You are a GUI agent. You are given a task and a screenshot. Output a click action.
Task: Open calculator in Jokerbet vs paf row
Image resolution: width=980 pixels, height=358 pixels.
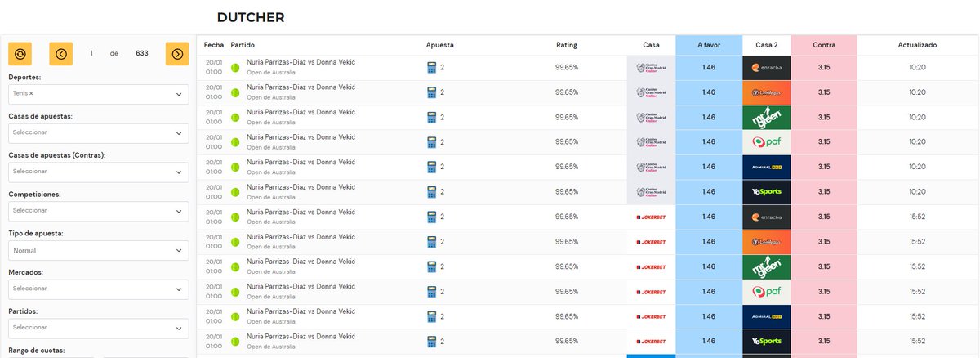tap(431, 292)
